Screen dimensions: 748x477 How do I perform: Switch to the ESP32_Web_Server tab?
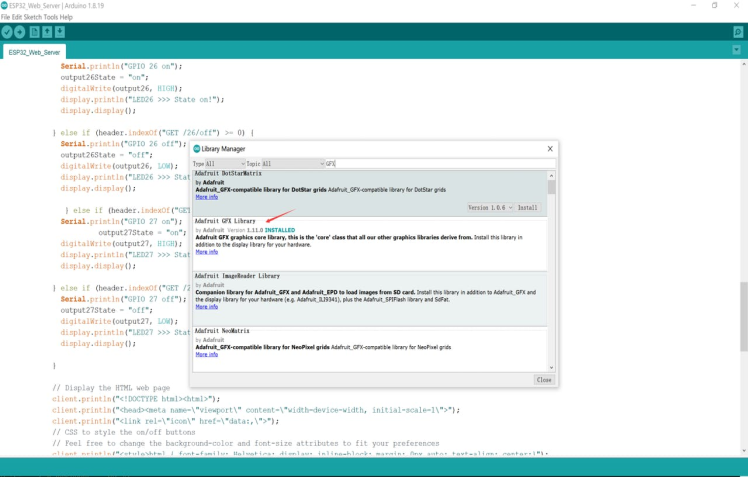(x=34, y=52)
